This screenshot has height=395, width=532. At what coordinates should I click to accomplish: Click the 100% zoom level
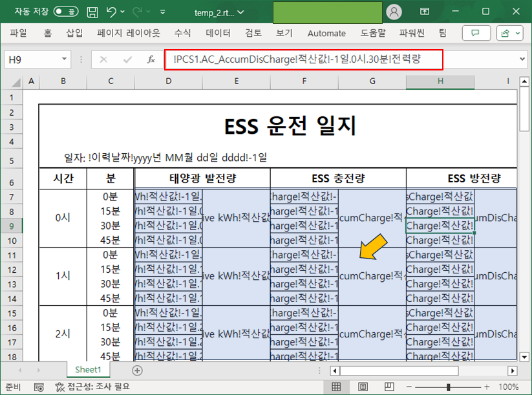pos(509,387)
